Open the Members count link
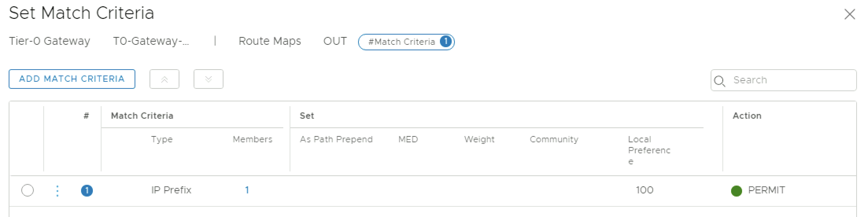The image size is (868, 217). pos(247,190)
